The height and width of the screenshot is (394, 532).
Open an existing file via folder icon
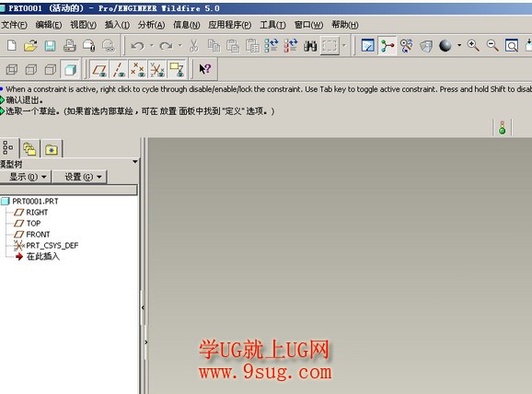pyautogui.click(x=30, y=45)
